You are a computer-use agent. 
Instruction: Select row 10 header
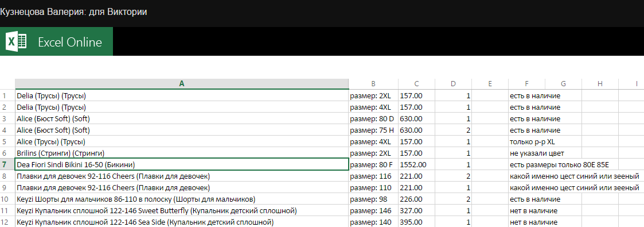7,199
